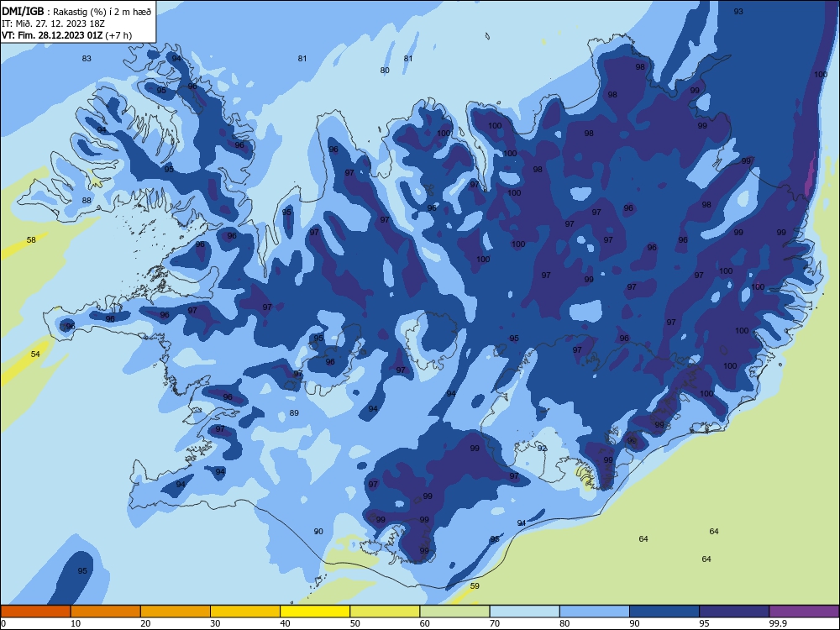Click the legend tick label 30

coord(215,623)
